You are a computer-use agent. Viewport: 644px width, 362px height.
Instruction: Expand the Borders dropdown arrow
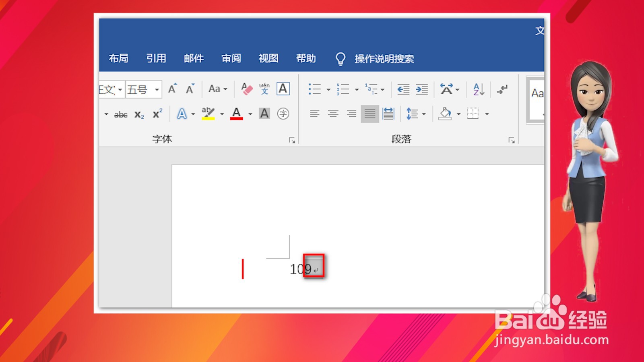pyautogui.click(x=487, y=114)
